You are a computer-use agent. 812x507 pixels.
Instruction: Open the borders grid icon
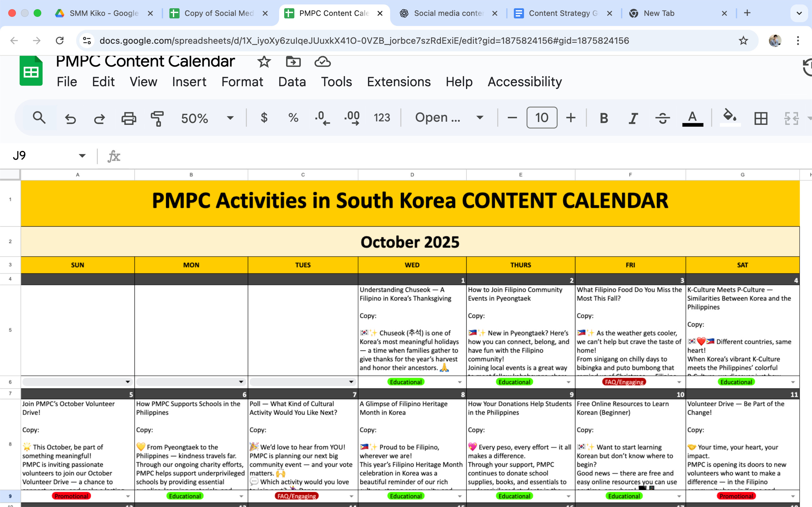click(761, 118)
